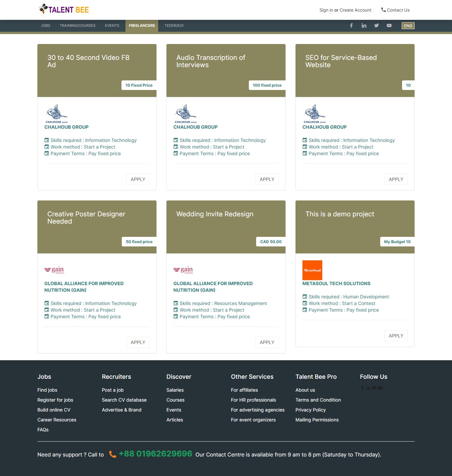Viewport: 452px width, 476px height.
Task: Click the support phone number +88 01962629696
Action: coord(155,454)
